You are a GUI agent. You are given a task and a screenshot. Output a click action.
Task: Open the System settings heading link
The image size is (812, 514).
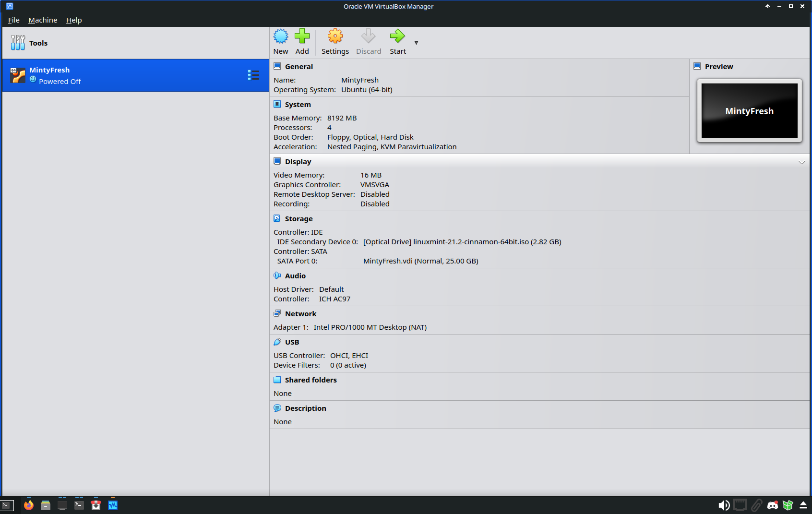[298, 105]
